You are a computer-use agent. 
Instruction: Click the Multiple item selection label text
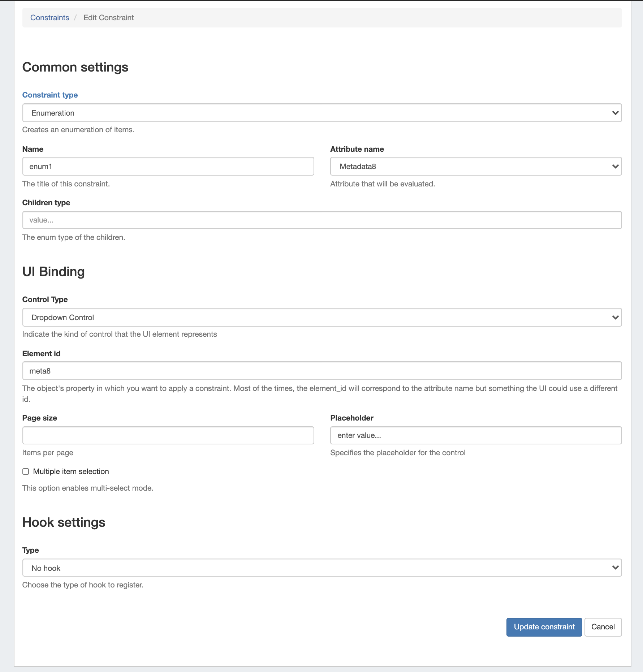pos(71,471)
